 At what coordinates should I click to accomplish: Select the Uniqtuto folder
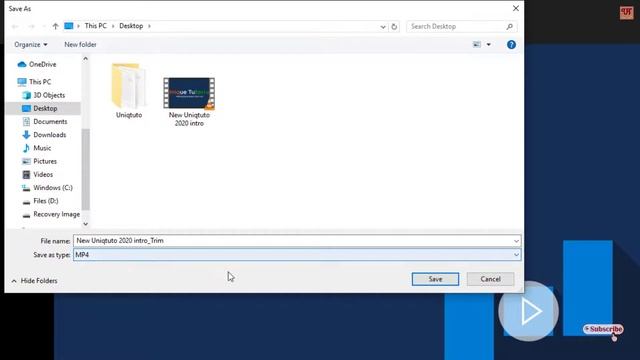tap(129, 91)
